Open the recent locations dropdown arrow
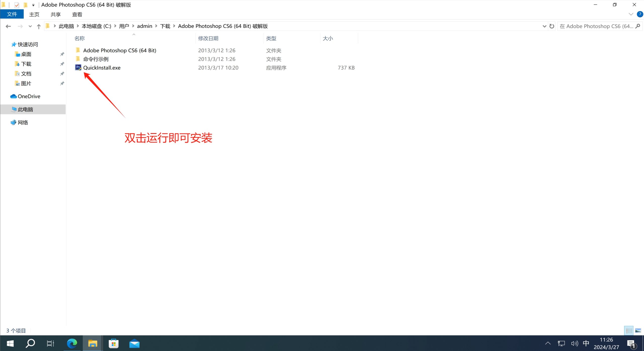The image size is (644, 351). coord(30,26)
